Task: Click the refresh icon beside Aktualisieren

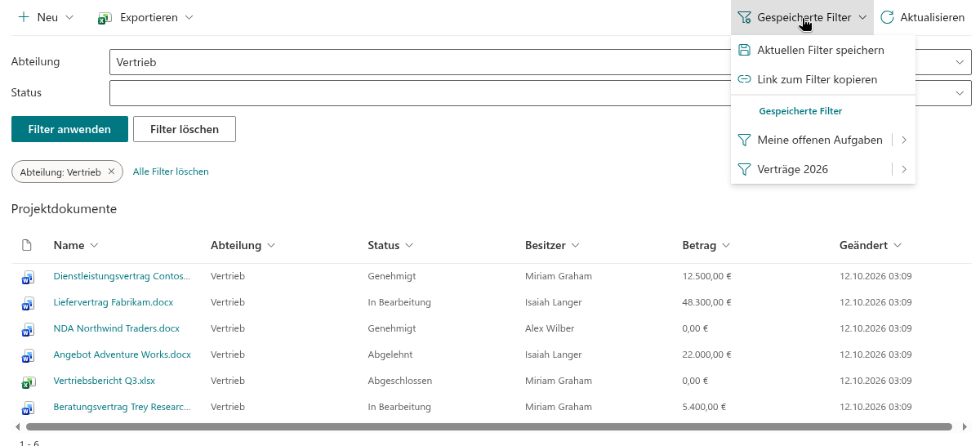Action: click(x=887, y=17)
